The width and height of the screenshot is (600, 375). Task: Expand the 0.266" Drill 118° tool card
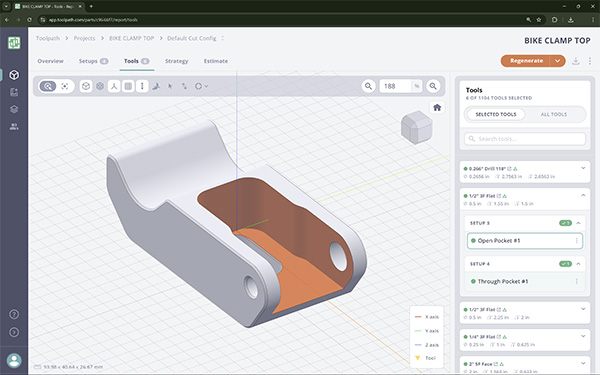[x=583, y=168]
